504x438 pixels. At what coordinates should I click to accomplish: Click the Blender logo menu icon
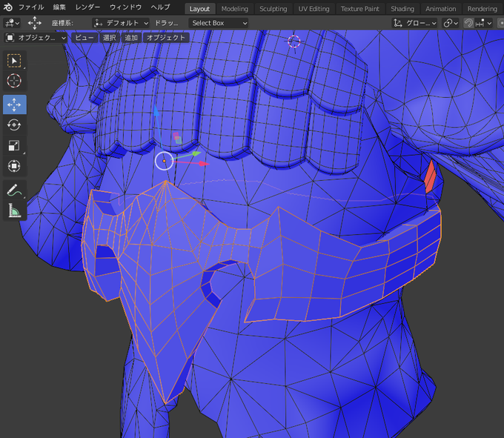(7, 7)
